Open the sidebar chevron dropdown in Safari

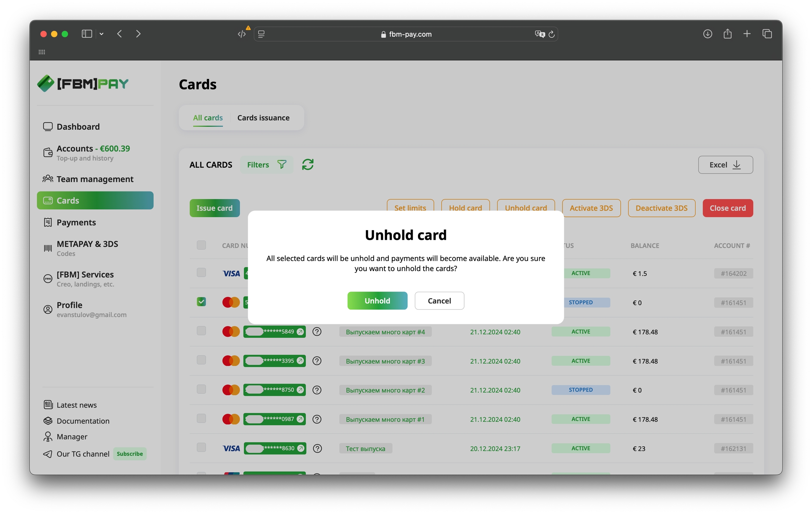pos(101,34)
